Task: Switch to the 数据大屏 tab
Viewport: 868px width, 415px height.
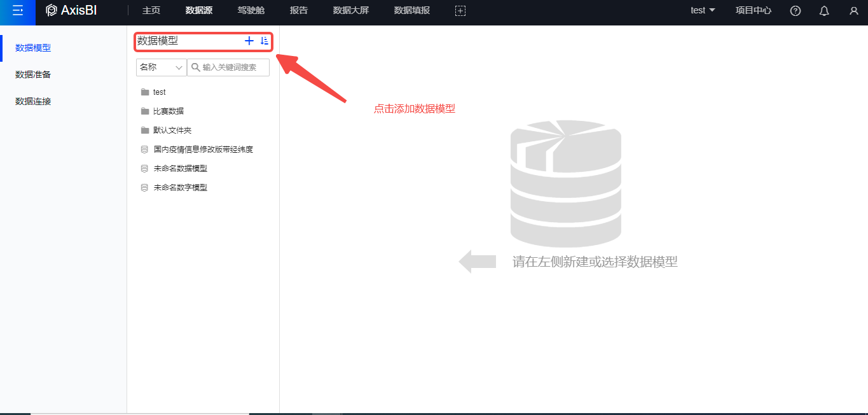Action: 350,10
